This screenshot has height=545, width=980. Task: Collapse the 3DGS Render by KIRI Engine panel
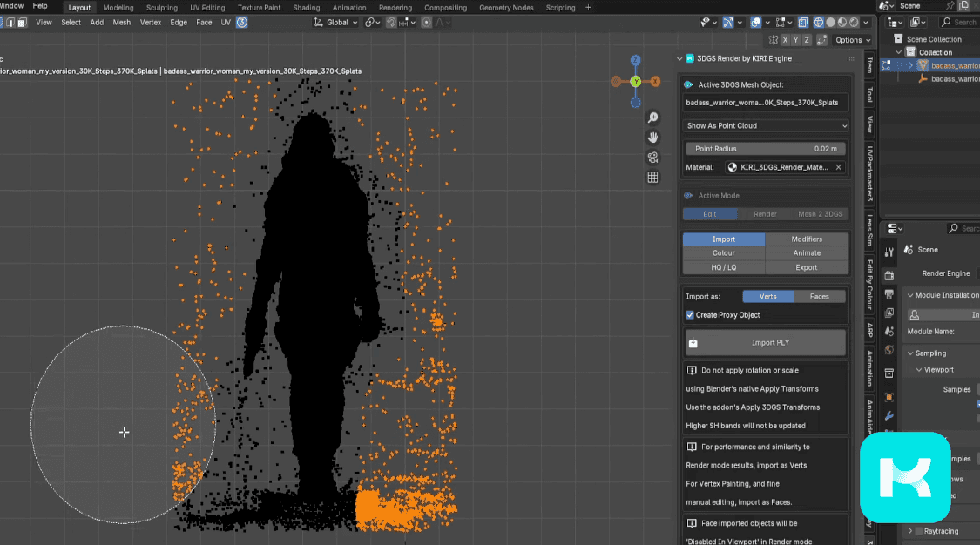(681, 58)
